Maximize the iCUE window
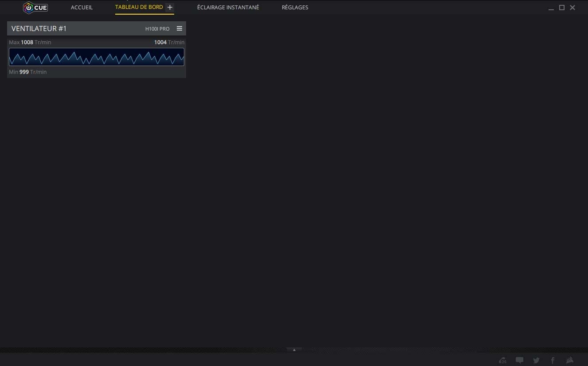 562,8
